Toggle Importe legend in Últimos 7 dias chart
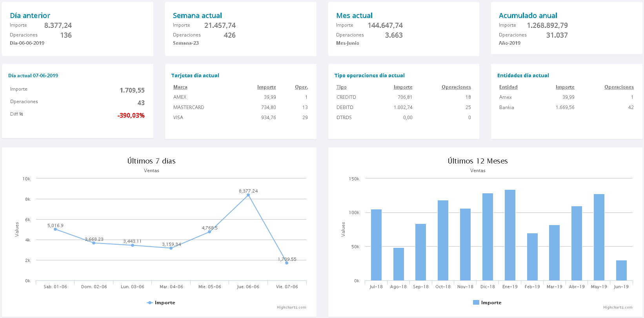The height and width of the screenshot is (318, 644). (161, 303)
